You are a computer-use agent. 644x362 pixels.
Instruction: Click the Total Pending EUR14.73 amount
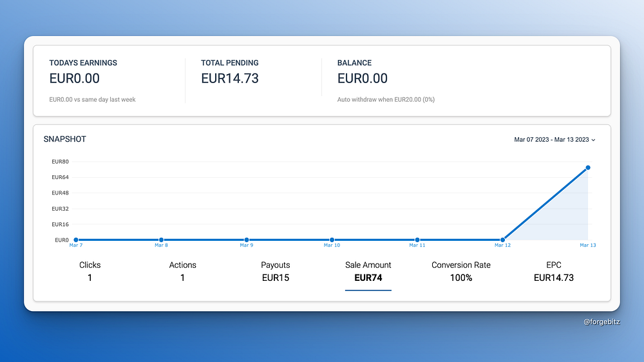230,79
